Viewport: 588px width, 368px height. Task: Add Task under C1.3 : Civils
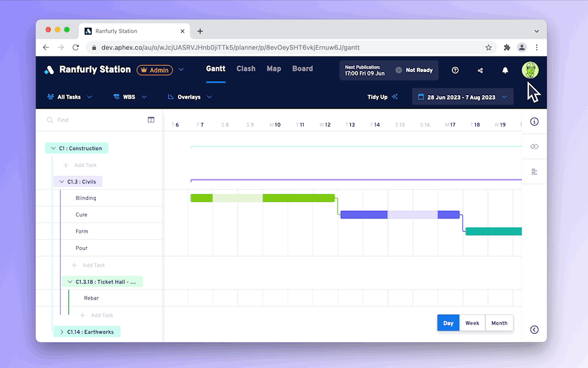point(88,265)
